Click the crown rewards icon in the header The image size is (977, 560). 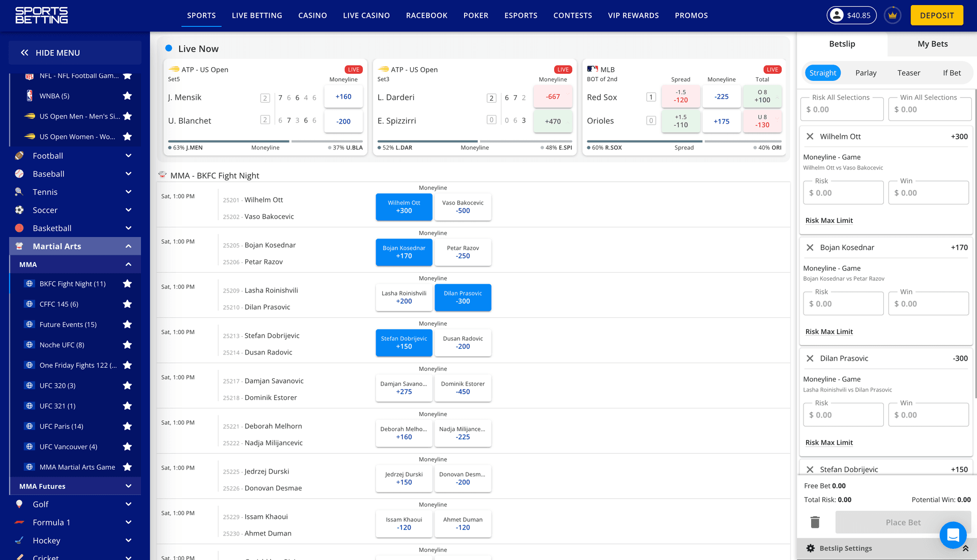coord(892,15)
